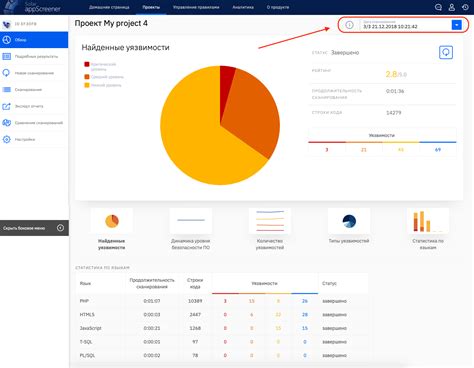Click the PL/SQL row in language table
474x368 pixels.
[x=222, y=356]
